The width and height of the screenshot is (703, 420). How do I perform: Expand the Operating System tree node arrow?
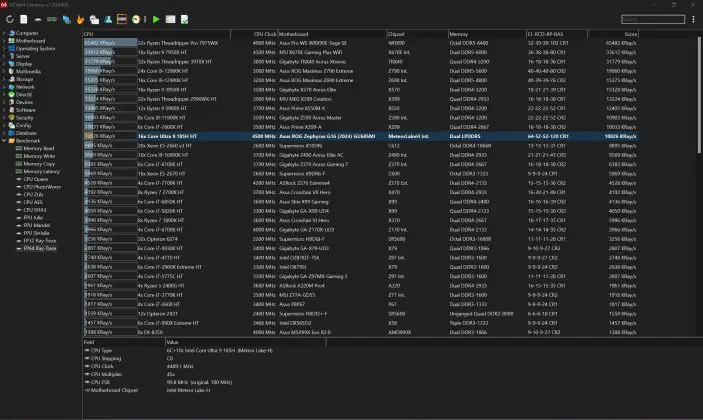[4, 48]
